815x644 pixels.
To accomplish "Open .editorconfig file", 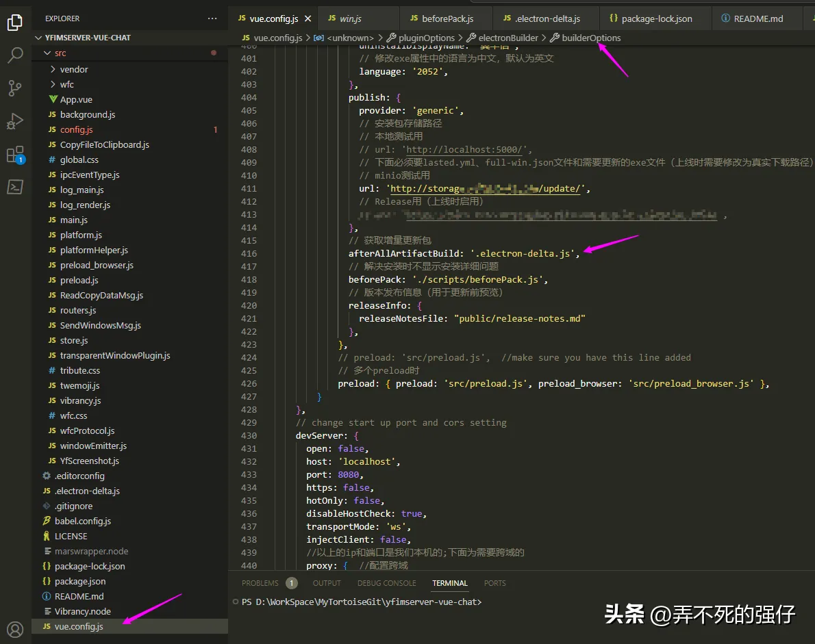I will [130, 476].
